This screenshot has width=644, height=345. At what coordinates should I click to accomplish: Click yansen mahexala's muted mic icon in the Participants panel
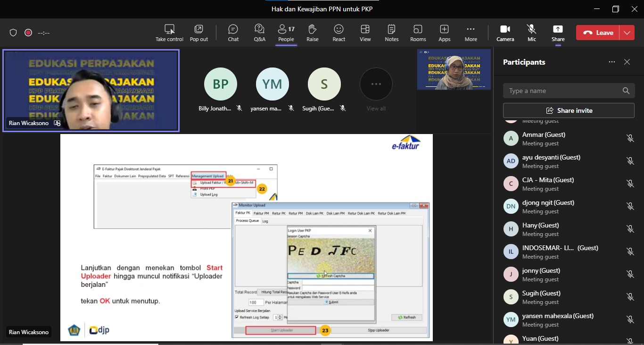(x=630, y=320)
